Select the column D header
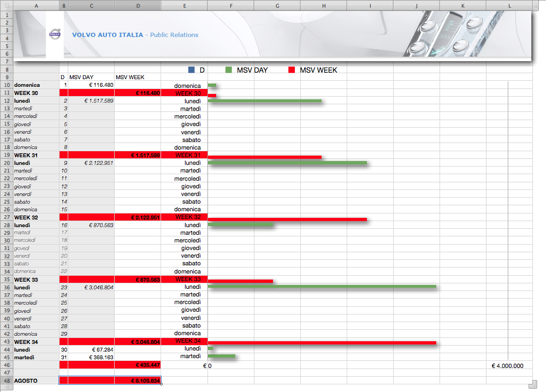This screenshot has height=392, width=546. 138,5
